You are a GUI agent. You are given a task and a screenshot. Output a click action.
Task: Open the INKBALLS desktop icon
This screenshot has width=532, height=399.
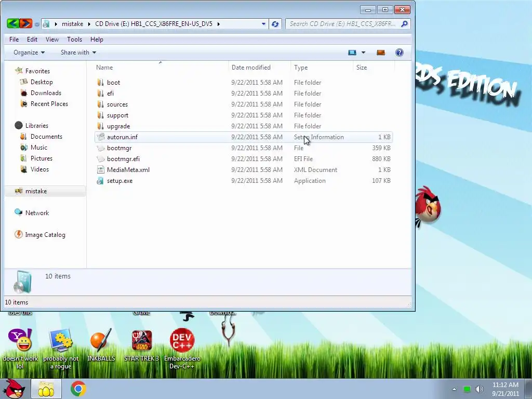[x=101, y=345]
